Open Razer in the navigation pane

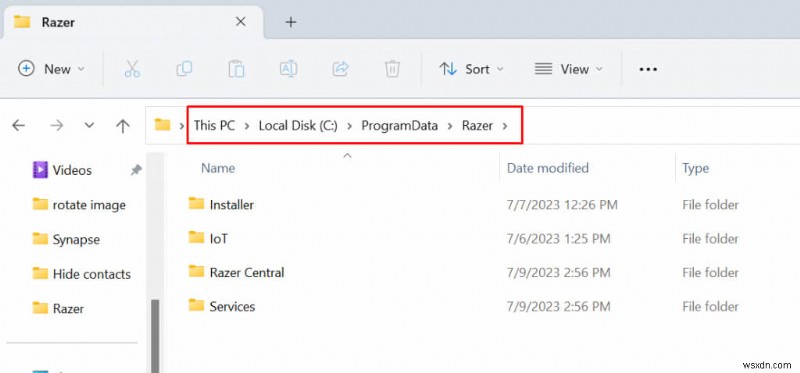tap(68, 308)
